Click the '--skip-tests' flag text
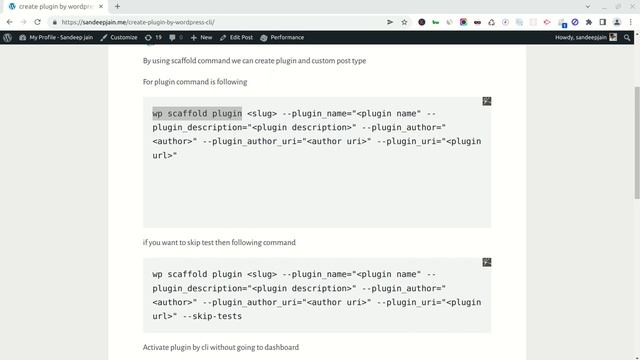The image size is (640, 360). coord(212,316)
